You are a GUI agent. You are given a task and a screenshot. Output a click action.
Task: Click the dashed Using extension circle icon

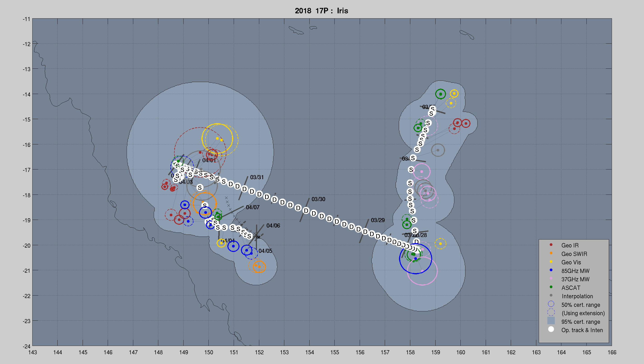pyautogui.click(x=551, y=312)
